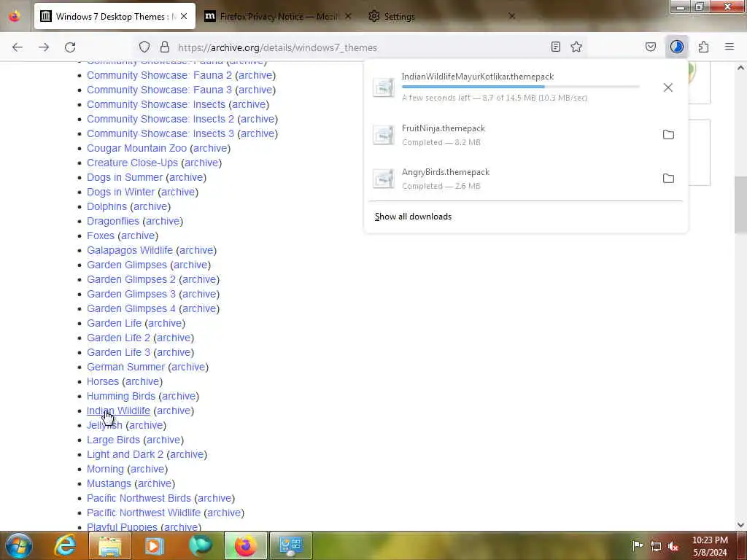Toggle Reader View icon in address bar
747x560 pixels.
tap(555, 47)
